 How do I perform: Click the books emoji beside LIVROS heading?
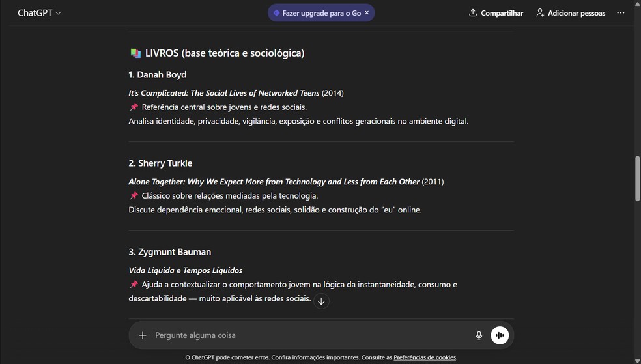click(135, 53)
